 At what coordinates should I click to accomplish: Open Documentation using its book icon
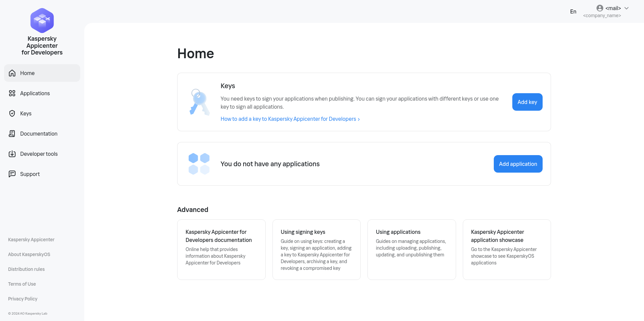coord(12,134)
